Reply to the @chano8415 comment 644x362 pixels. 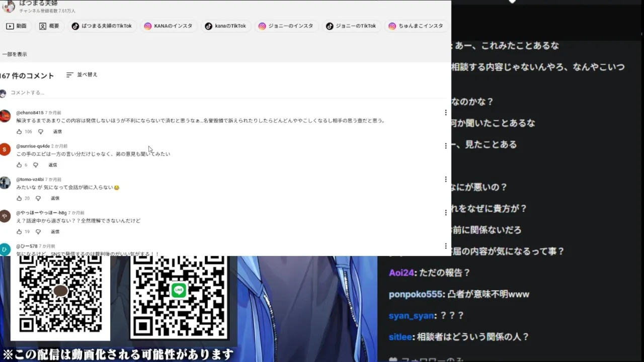point(57,132)
